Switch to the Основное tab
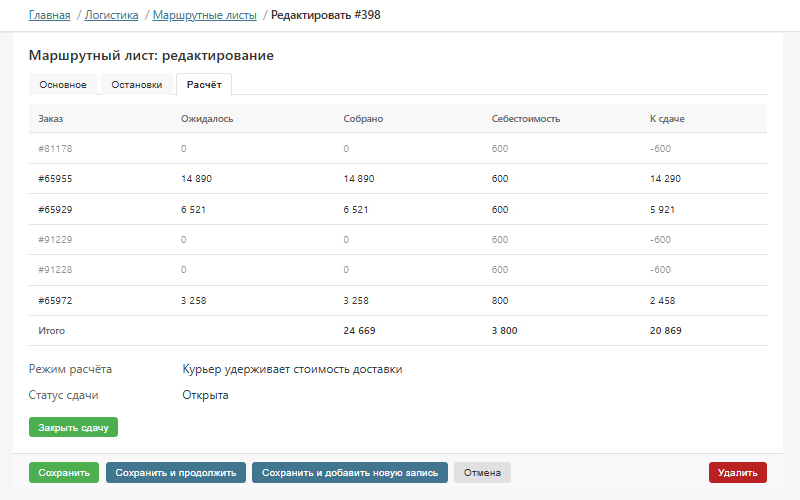This screenshot has width=800, height=500. click(x=63, y=85)
